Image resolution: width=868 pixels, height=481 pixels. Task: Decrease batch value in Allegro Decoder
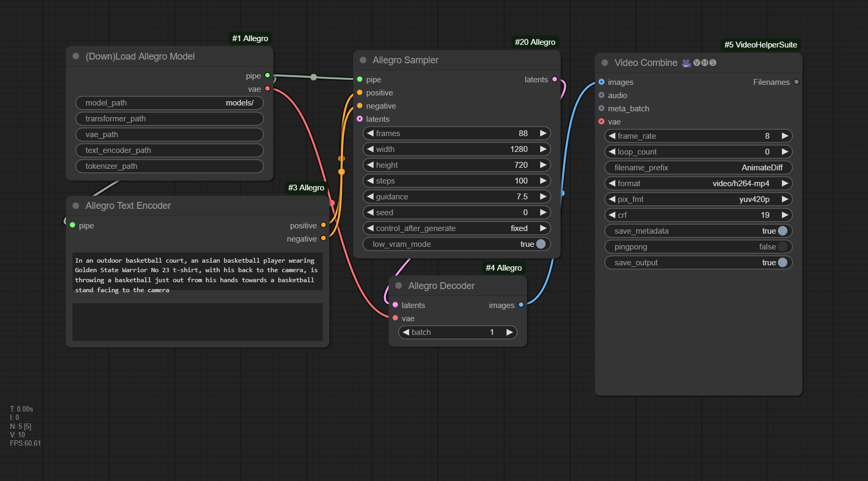[x=406, y=332]
